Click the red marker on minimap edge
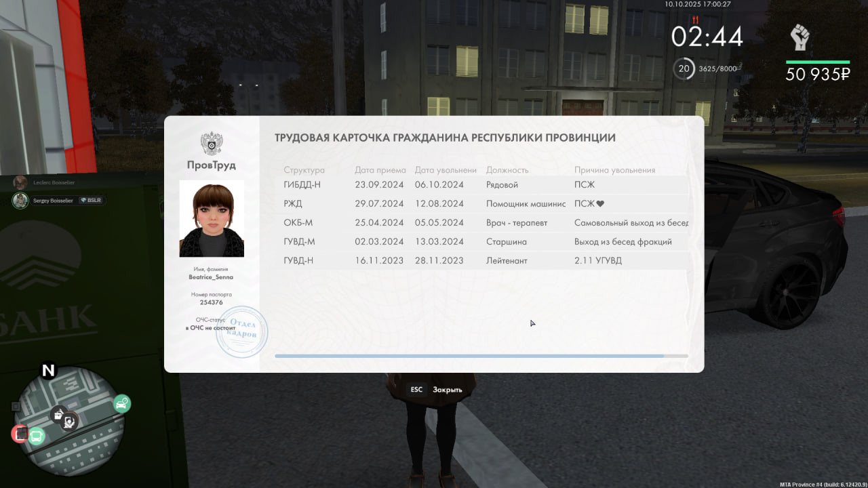Viewport: 868px width, 488px height. pos(20,434)
